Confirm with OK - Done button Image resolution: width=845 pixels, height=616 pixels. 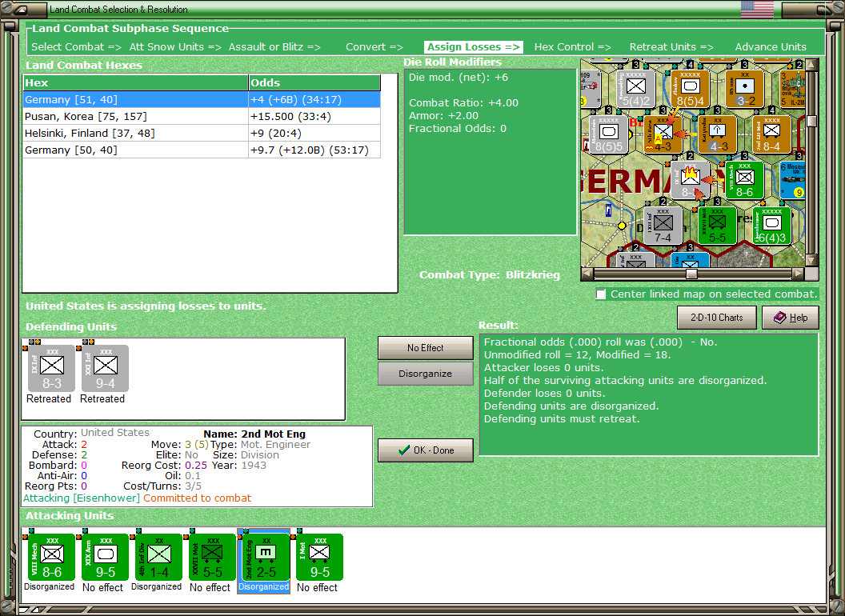tap(425, 450)
